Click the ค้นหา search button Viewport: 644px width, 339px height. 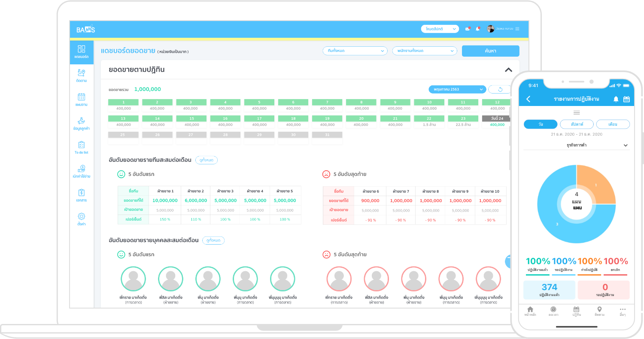pyautogui.click(x=491, y=51)
